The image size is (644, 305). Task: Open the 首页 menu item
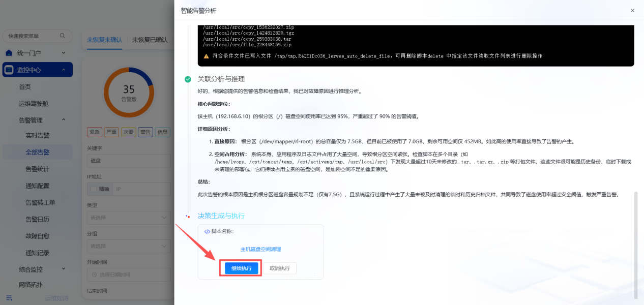pos(25,87)
